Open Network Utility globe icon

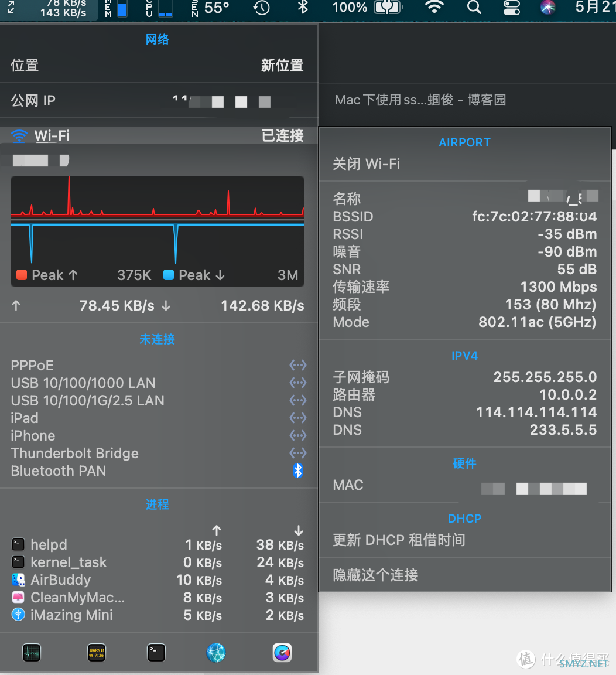(216, 653)
